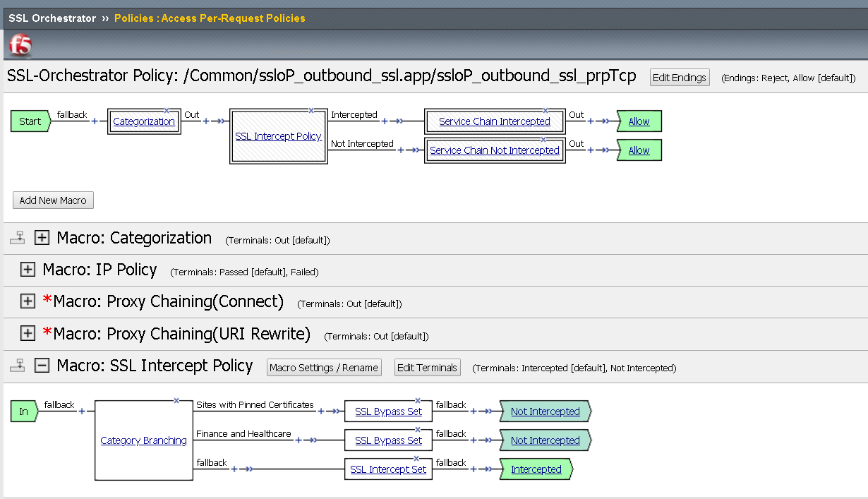The image size is (868, 499).
Task: Delete Category Branching node with its x
Action: coord(176,400)
